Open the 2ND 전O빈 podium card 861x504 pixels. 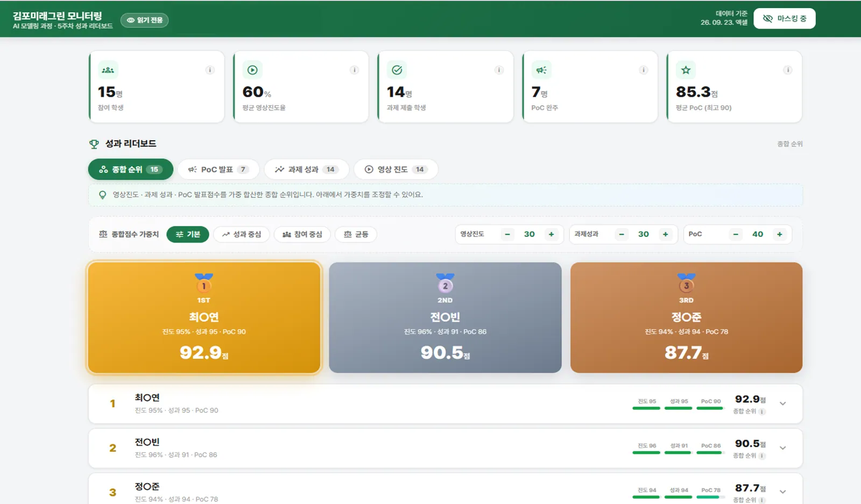click(445, 317)
